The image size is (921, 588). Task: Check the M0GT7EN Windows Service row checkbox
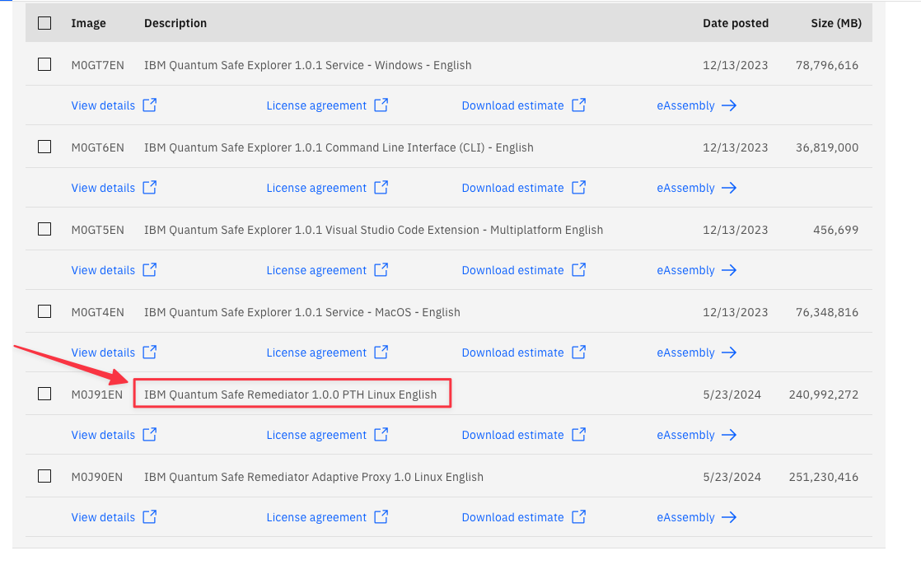click(x=44, y=64)
